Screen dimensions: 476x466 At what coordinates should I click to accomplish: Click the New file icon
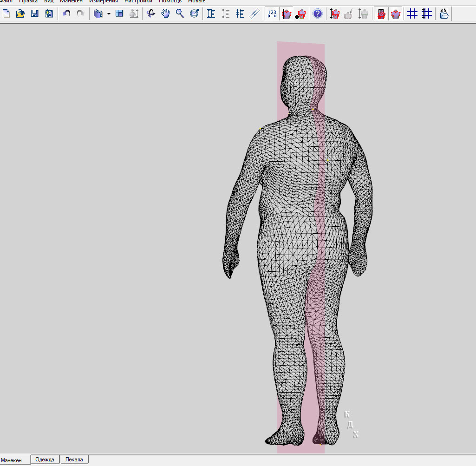[x=6, y=13]
